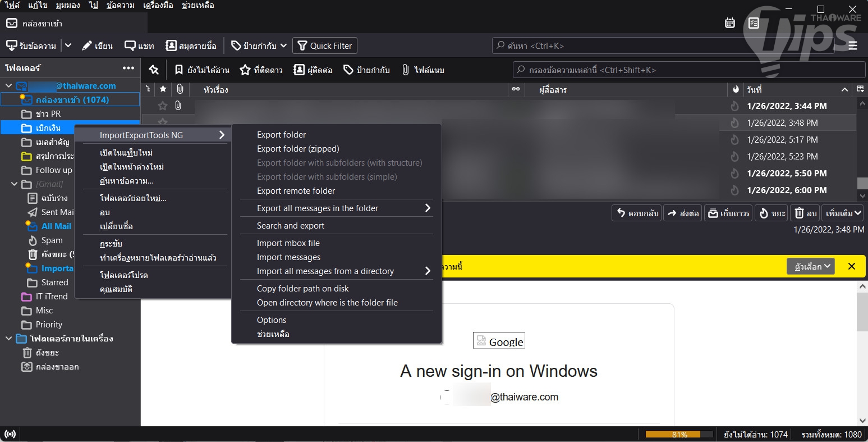Image resolution: width=868 pixels, height=442 pixels.
Task: Click the thread column header icon
Action: (148, 89)
